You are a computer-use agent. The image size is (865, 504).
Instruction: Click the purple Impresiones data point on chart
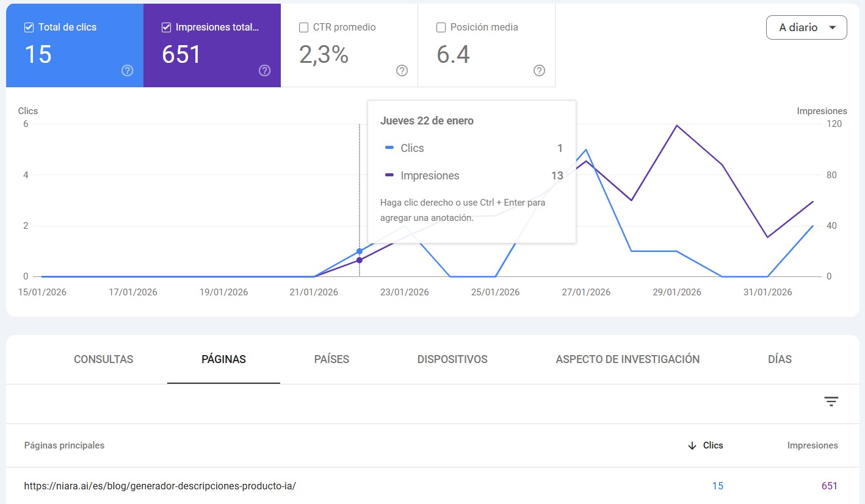point(359,261)
